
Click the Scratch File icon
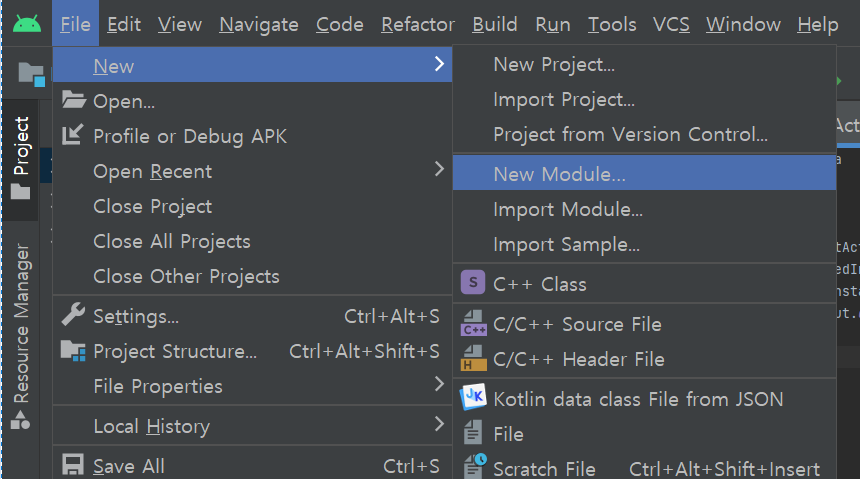[473, 467]
